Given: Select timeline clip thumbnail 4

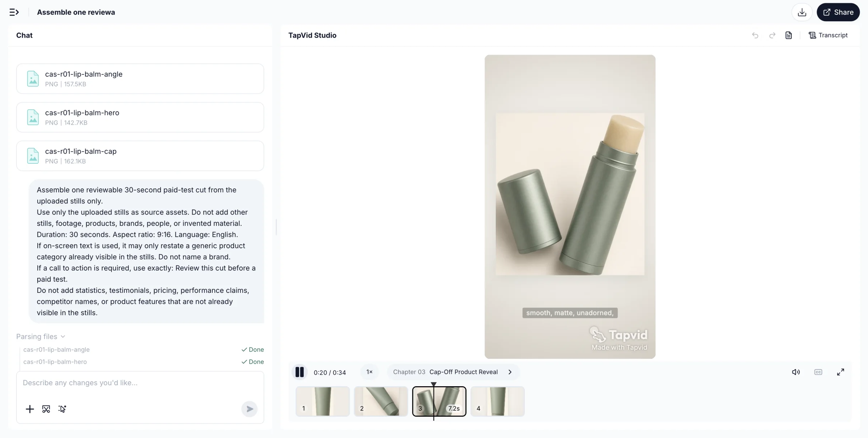Looking at the screenshot, I should [497, 401].
